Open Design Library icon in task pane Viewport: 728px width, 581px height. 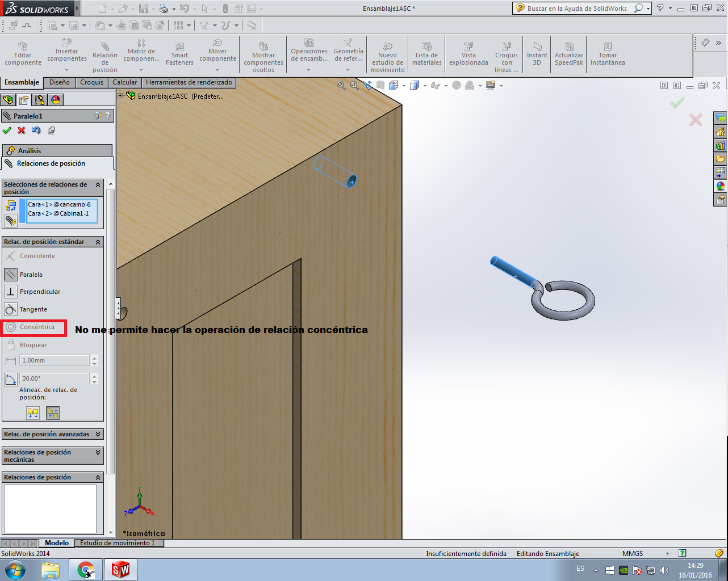pos(721,145)
